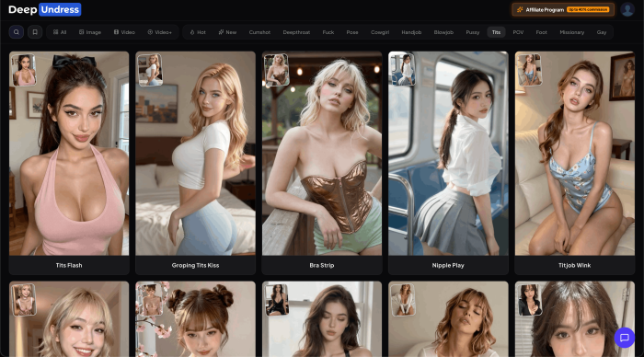
Task: Filter by Hot with flame icon
Action: (x=198, y=32)
